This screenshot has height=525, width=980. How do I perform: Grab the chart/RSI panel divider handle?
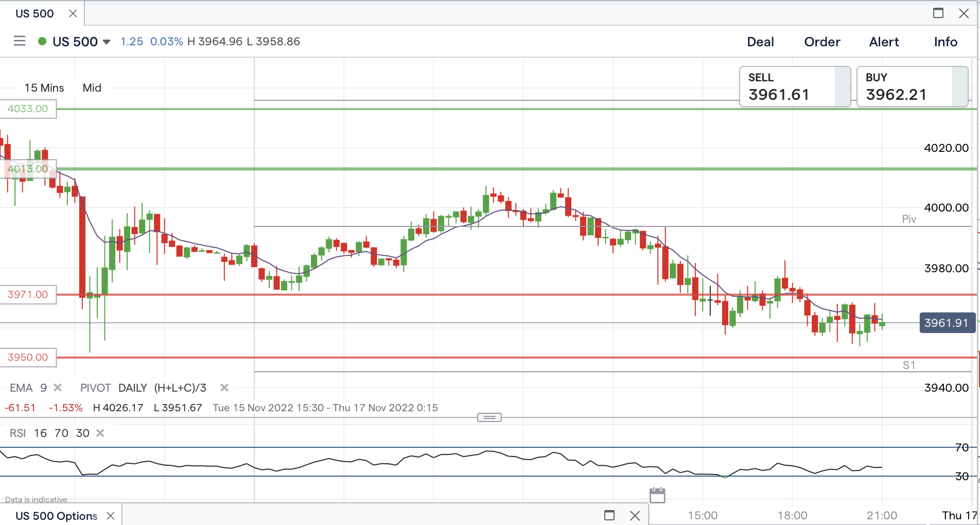click(489, 417)
